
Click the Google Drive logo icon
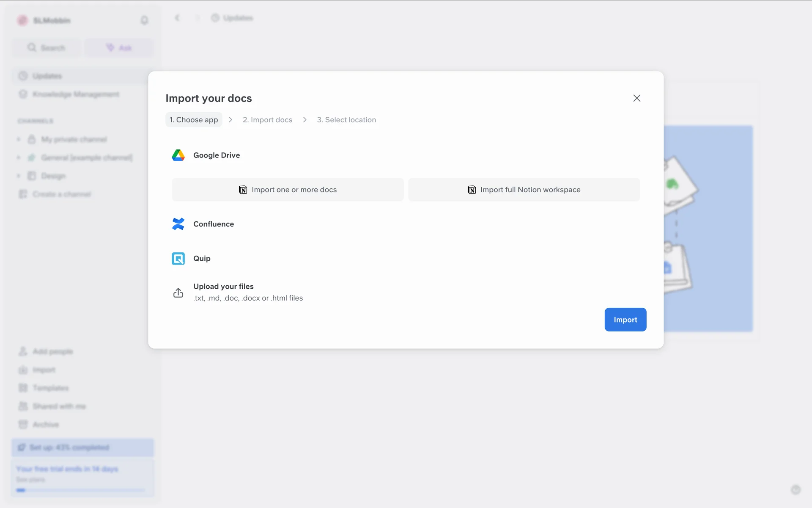[178, 155]
